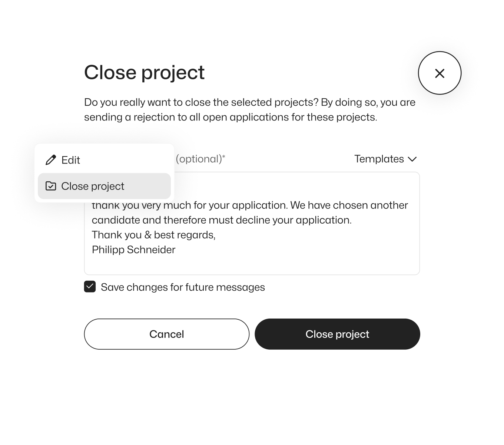
Task: Dismiss the dialog with the X icon
Action: [440, 73]
